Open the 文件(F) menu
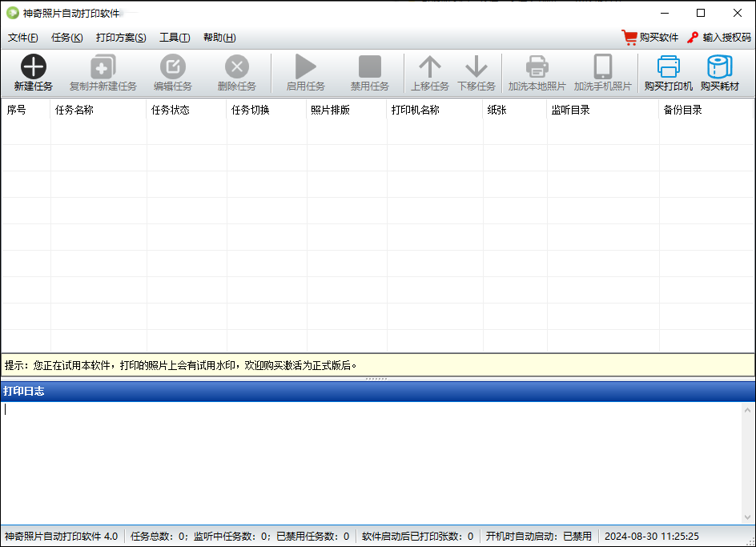Image resolution: width=756 pixels, height=547 pixels. (22, 38)
